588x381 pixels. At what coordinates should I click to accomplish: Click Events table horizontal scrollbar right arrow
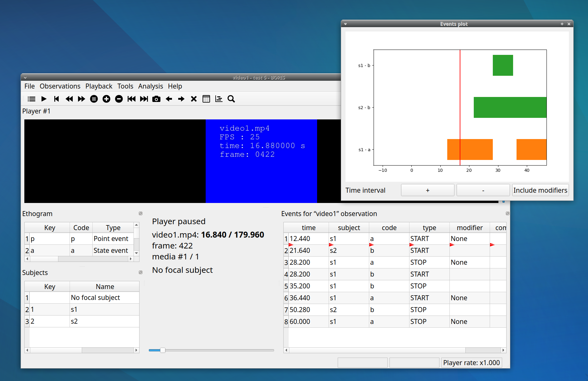coord(503,350)
